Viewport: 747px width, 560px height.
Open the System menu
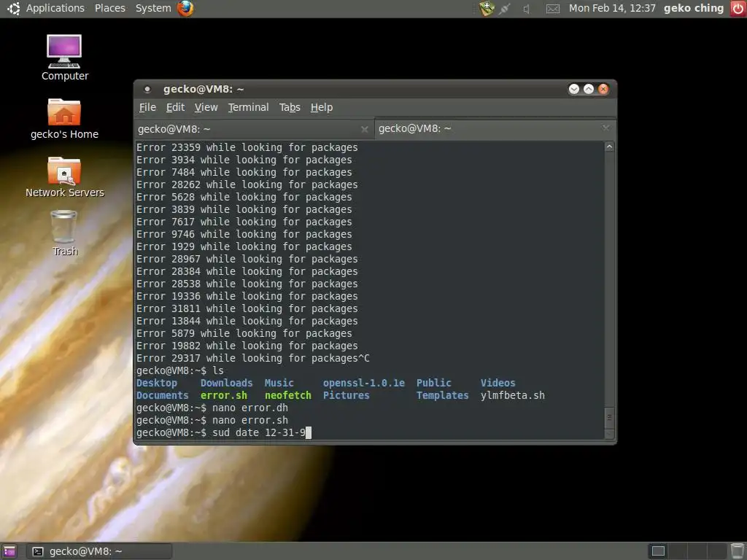153,8
